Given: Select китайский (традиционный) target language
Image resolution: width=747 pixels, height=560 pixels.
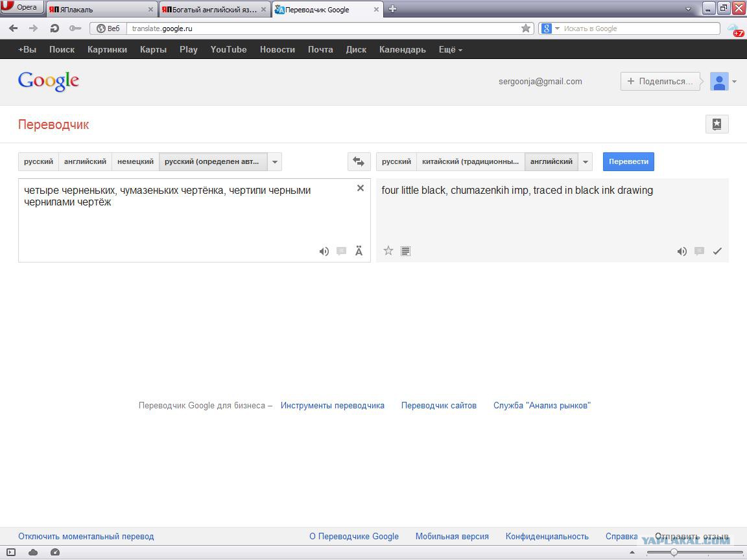Looking at the screenshot, I should [x=471, y=161].
